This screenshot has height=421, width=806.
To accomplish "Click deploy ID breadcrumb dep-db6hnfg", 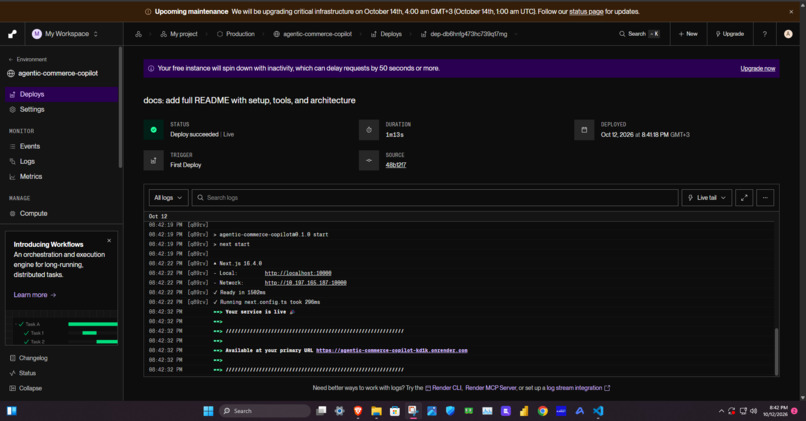I will click(464, 34).
